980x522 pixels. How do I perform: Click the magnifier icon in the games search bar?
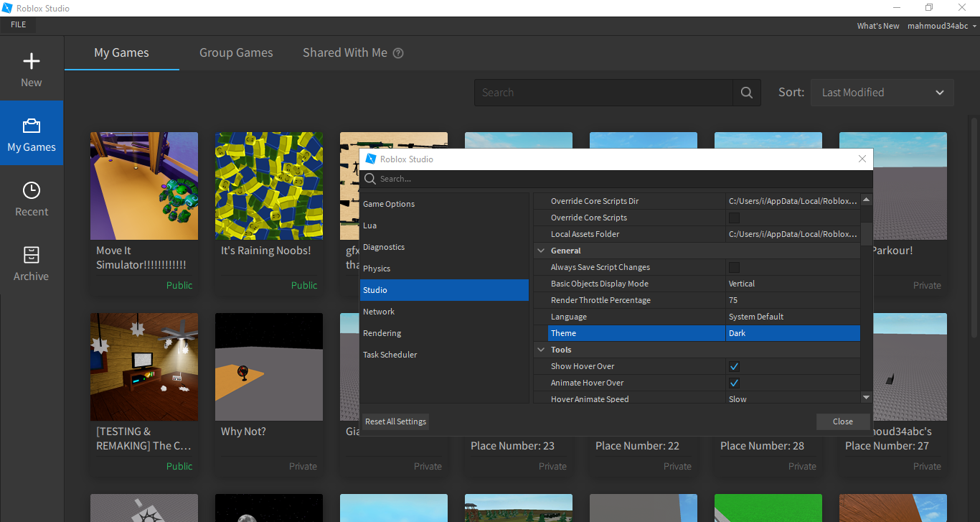(x=746, y=92)
